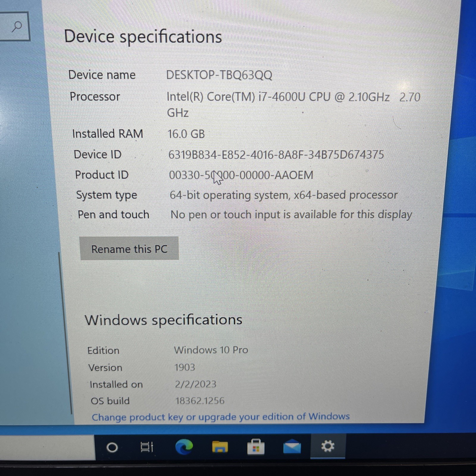Click the Settings gear taskbar icon

[328, 446]
